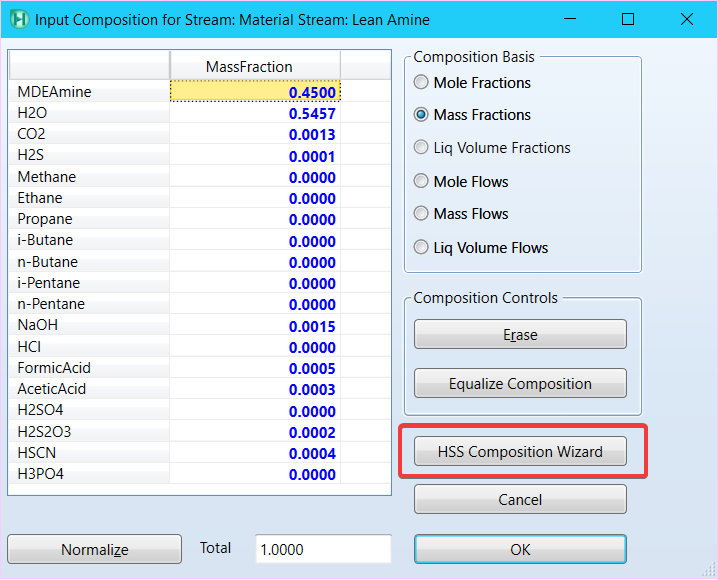
Task: Select the Mole Flows radio button
Action: point(422,182)
